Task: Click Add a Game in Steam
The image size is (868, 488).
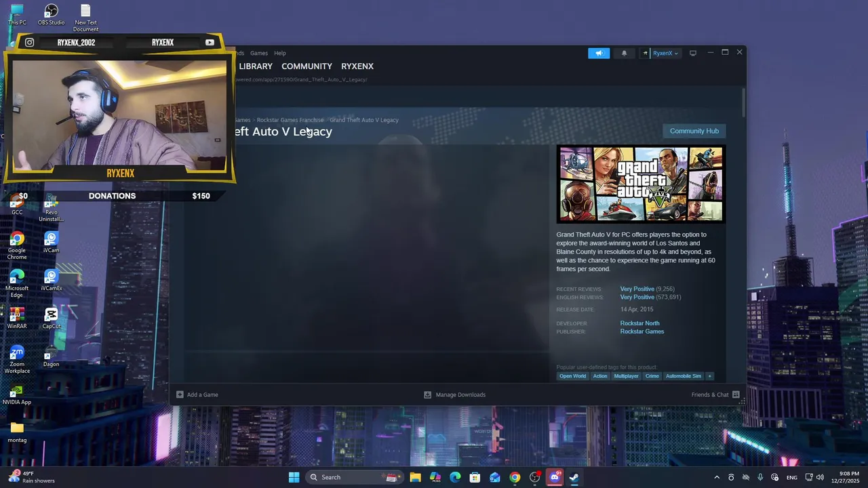Action: coord(197,394)
